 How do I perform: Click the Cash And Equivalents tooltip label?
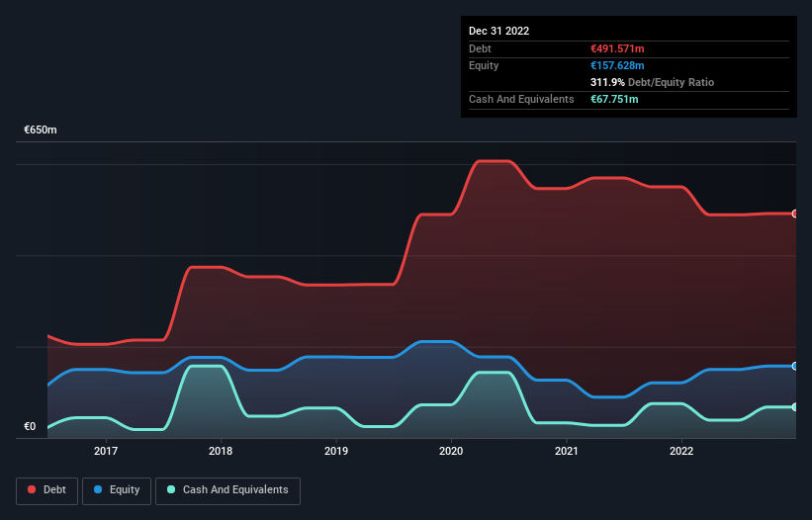tap(521, 99)
